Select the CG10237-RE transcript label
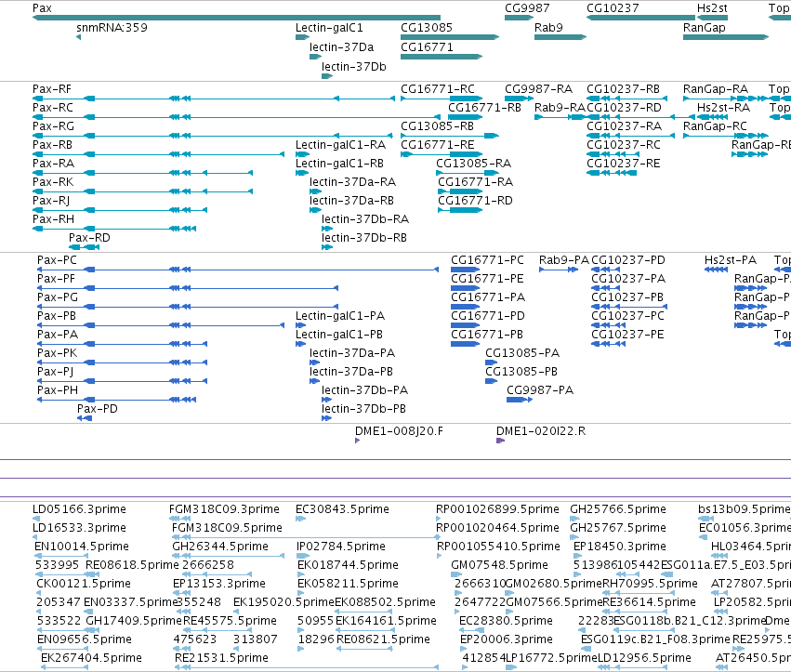The width and height of the screenshot is (791, 672). pos(623,164)
